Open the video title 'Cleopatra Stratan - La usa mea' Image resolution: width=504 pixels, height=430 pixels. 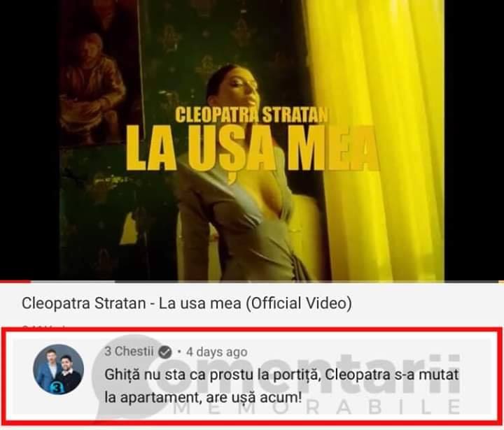click(187, 303)
